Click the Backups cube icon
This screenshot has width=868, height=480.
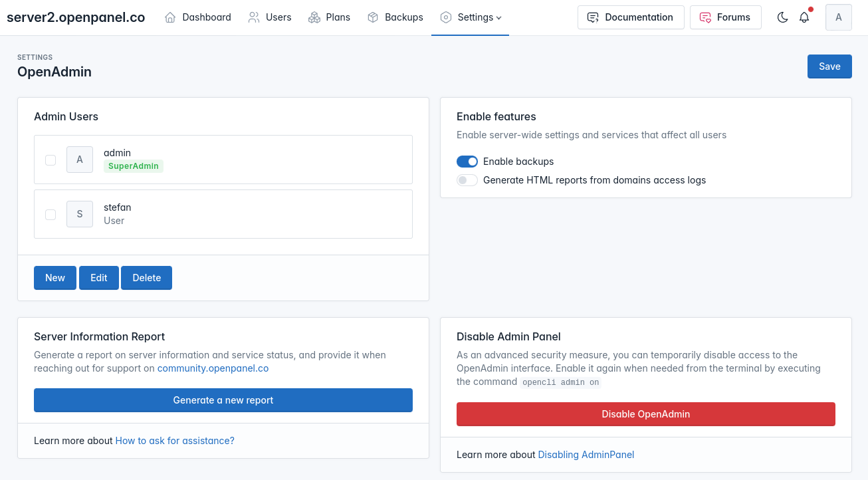(x=373, y=17)
